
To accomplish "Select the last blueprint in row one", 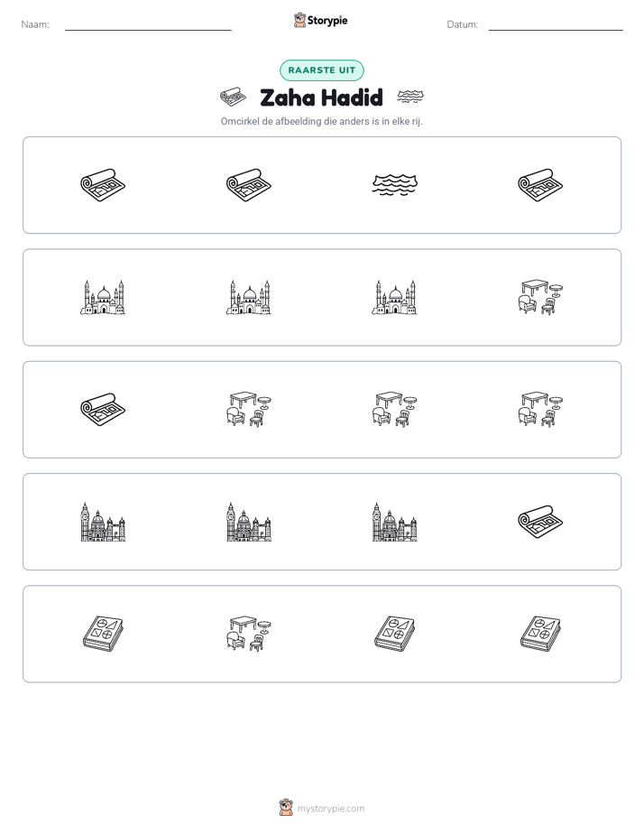I will 540,185.
